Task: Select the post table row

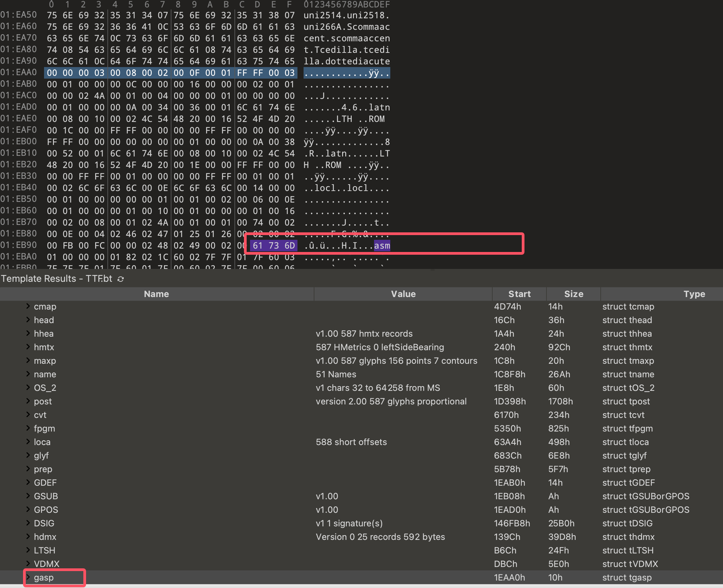Action: (43, 401)
